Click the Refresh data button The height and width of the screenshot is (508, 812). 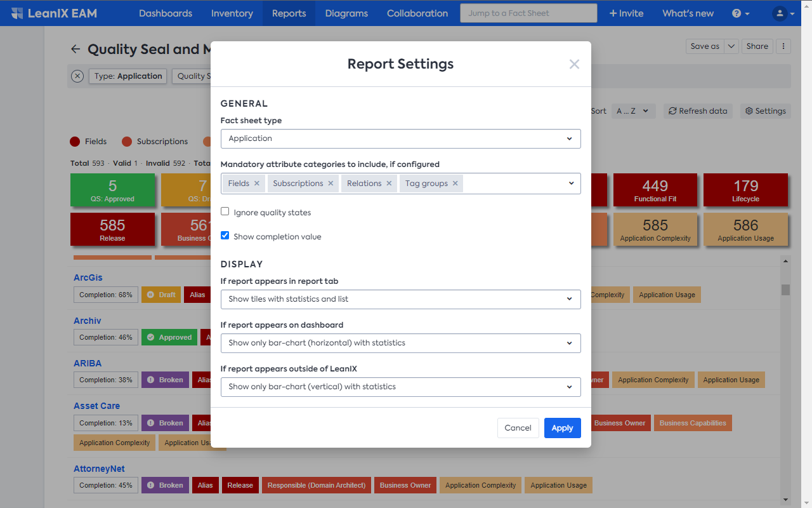pyautogui.click(x=698, y=111)
